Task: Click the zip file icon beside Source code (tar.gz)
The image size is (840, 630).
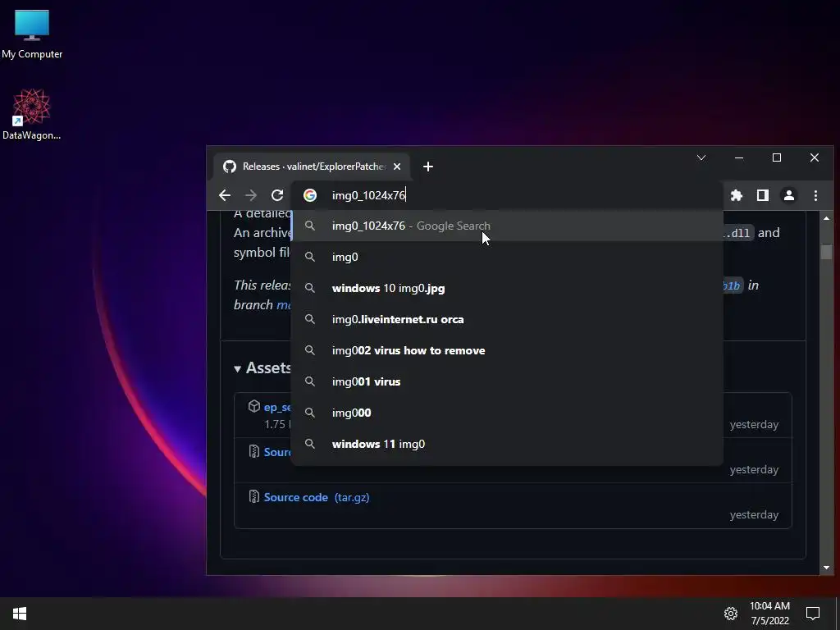Action: pos(254,496)
